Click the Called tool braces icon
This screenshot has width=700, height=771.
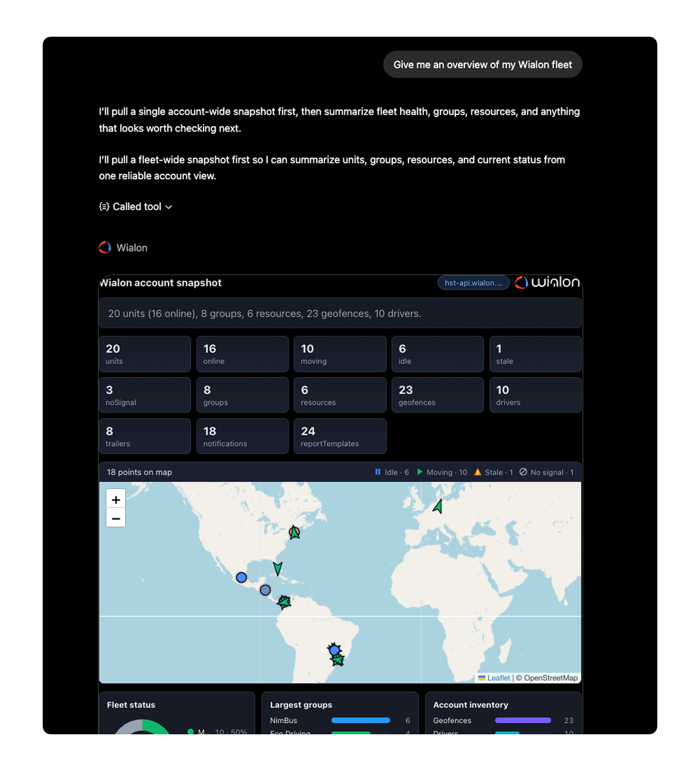tap(104, 207)
